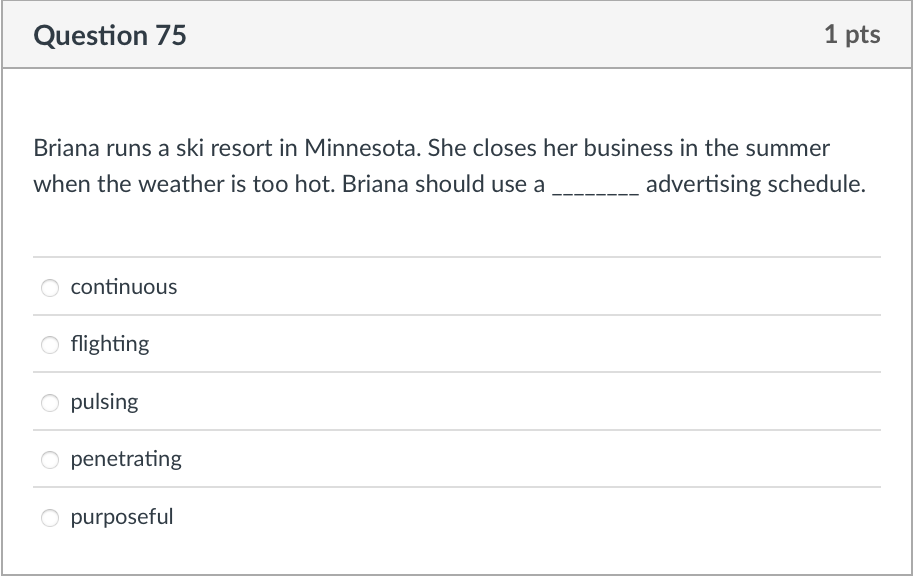
Task: Select the continuous radio button
Action: [x=50, y=288]
